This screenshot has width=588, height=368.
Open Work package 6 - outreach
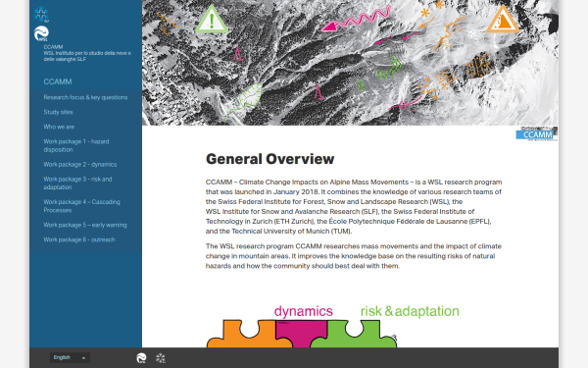[79, 239]
